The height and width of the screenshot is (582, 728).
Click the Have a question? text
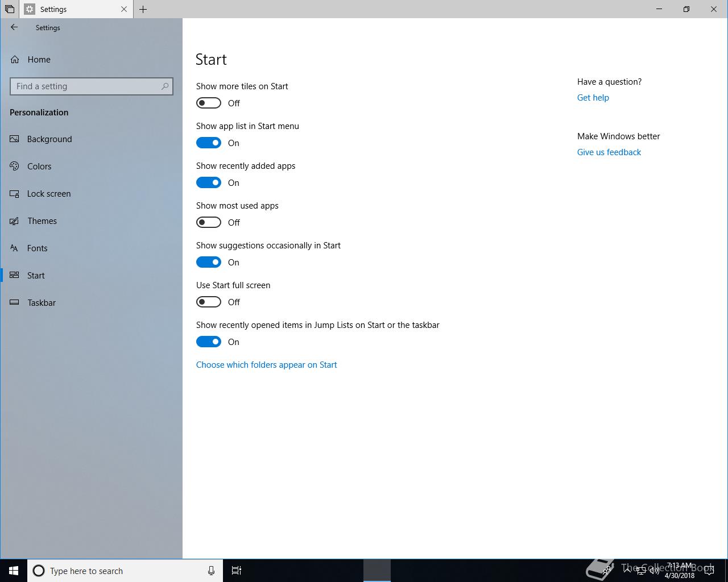click(x=609, y=82)
